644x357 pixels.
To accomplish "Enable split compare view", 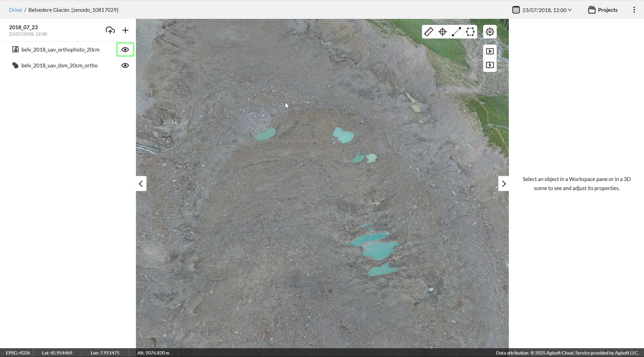I will pos(490,65).
